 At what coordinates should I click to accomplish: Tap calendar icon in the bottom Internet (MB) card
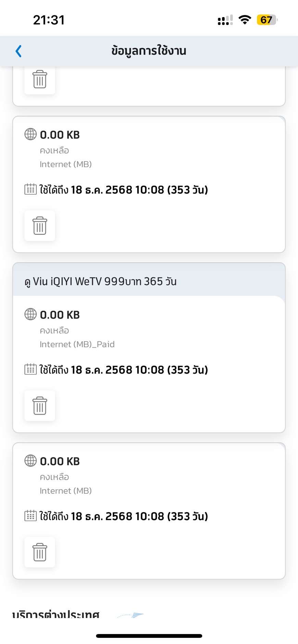click(30, 516)
